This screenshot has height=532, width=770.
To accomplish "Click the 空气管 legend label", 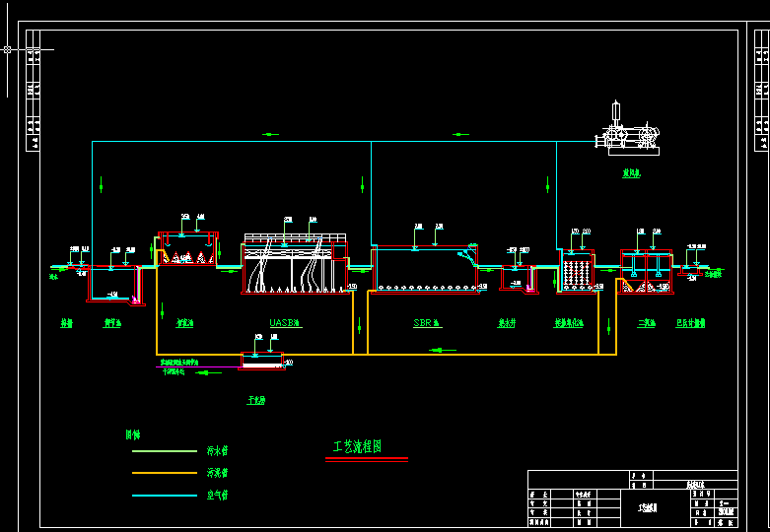I will [217, 496].
